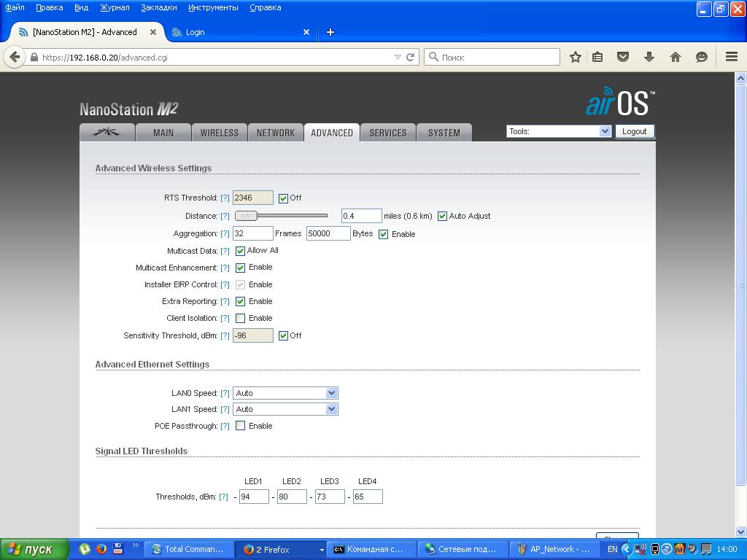Open the LAN1 Speed dropdown
747x560 pixels.
(285, 409)
